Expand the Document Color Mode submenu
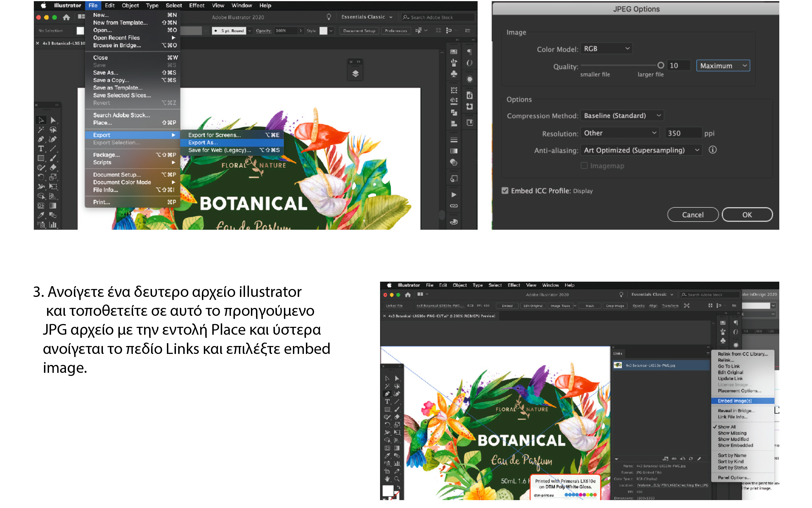Image resolution: width=812 pixels, height=508 pixels. tap(133, 182)
